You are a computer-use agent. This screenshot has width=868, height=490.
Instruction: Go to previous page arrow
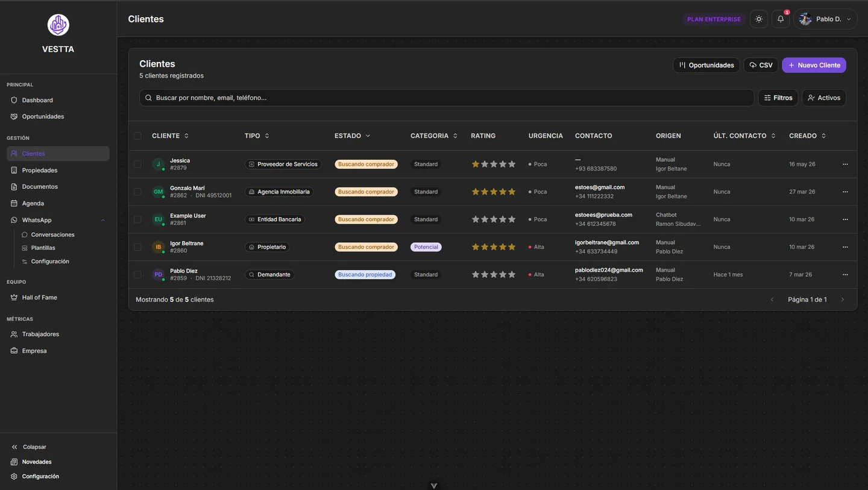pos(772,300)
